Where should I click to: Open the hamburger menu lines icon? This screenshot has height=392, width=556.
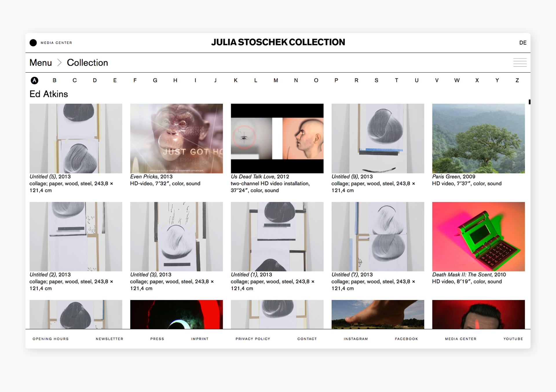click(x=520, y=63)
